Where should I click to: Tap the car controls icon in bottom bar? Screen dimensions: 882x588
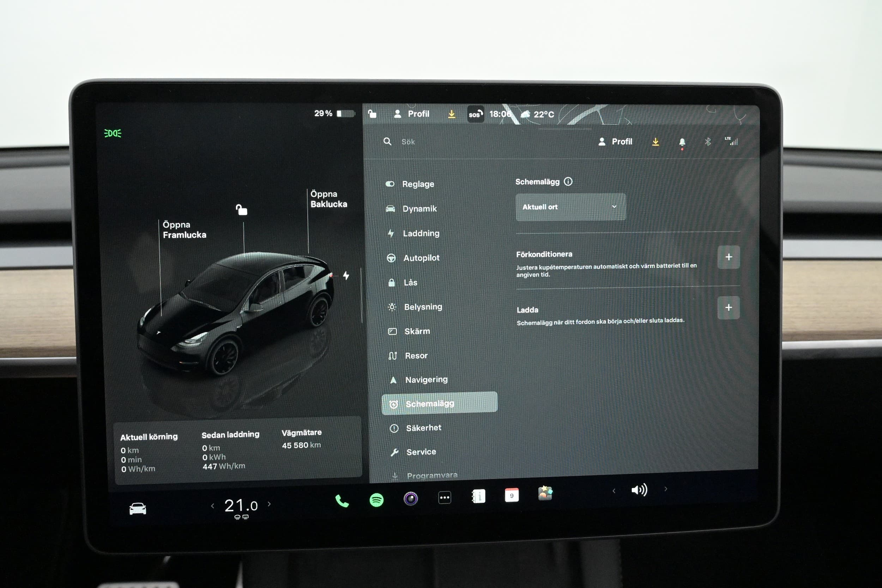tap(138, 509)
